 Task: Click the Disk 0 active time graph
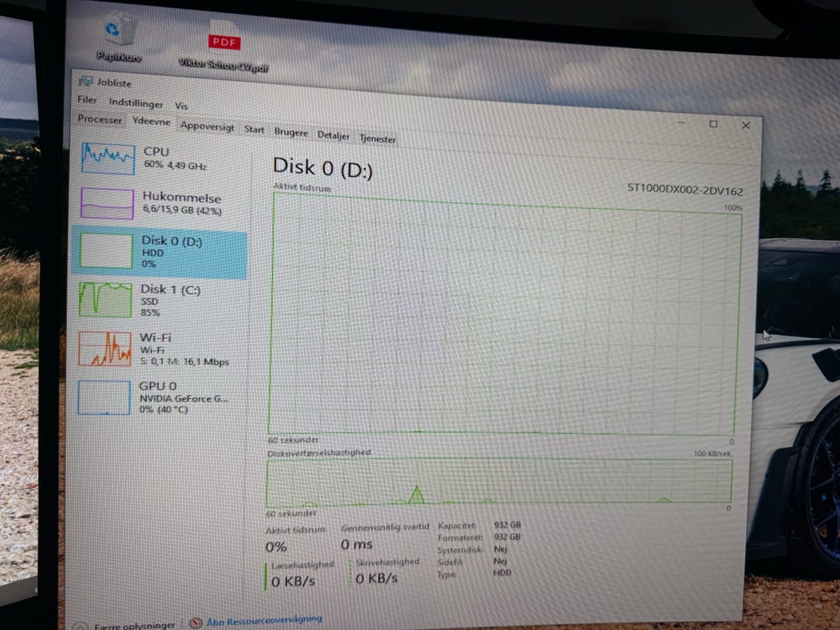505,314
